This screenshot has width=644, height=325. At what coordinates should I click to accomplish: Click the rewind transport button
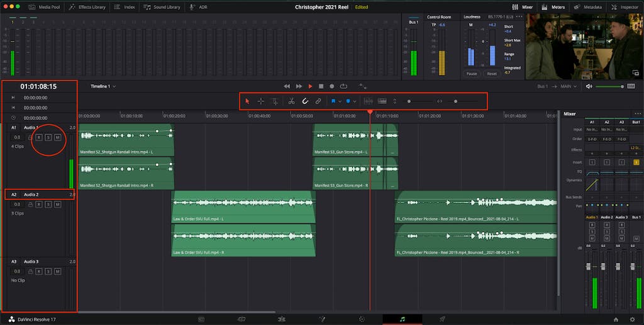point(287,86)
